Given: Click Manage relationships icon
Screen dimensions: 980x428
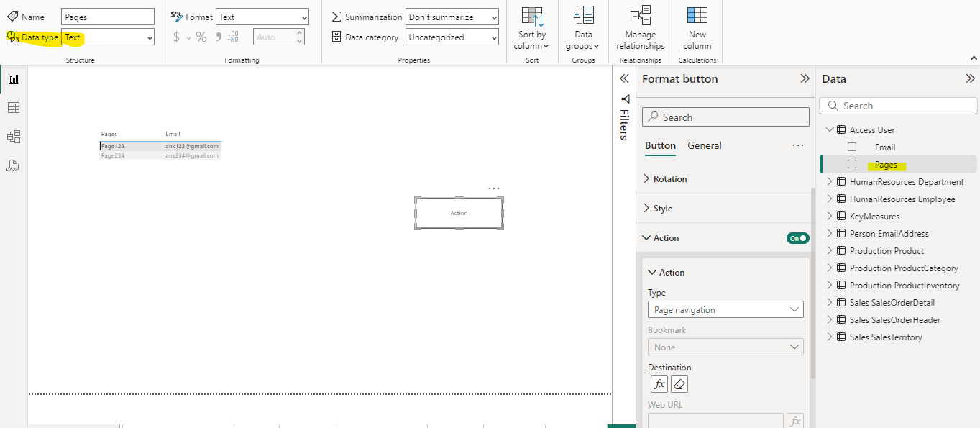Looking at the screenshot, I should tap(640, 15).
